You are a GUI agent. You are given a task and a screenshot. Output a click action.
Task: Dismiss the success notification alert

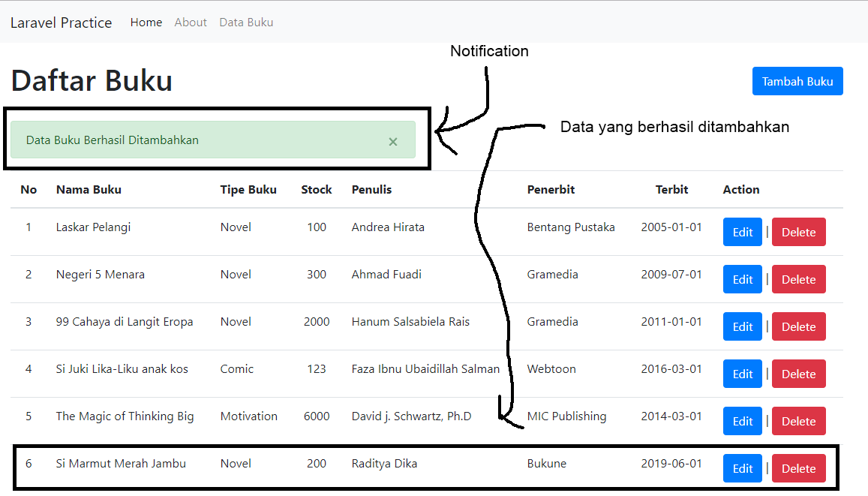(x=393, y=140)
